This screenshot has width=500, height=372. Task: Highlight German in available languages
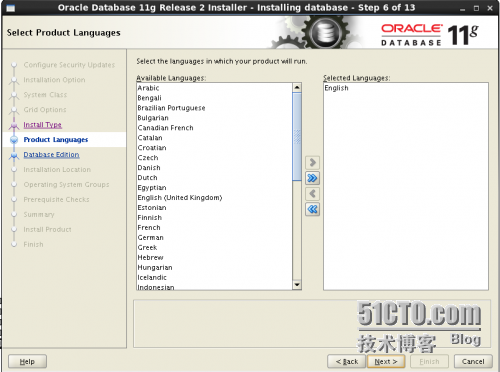214,238
